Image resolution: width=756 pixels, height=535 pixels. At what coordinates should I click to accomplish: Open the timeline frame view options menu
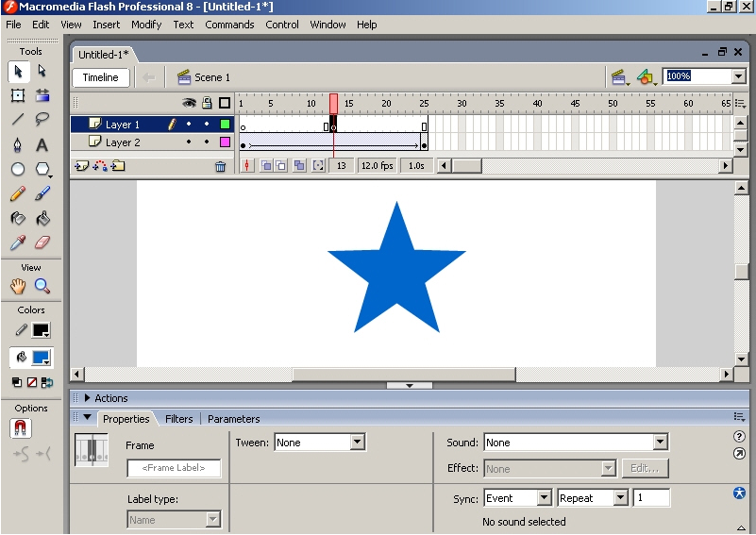tap(740, 103)
